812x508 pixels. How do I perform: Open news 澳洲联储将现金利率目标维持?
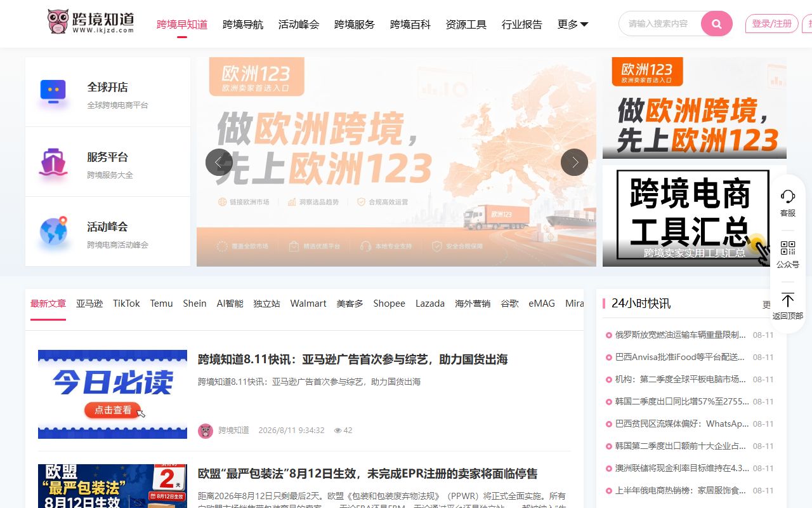click(682, 468)
